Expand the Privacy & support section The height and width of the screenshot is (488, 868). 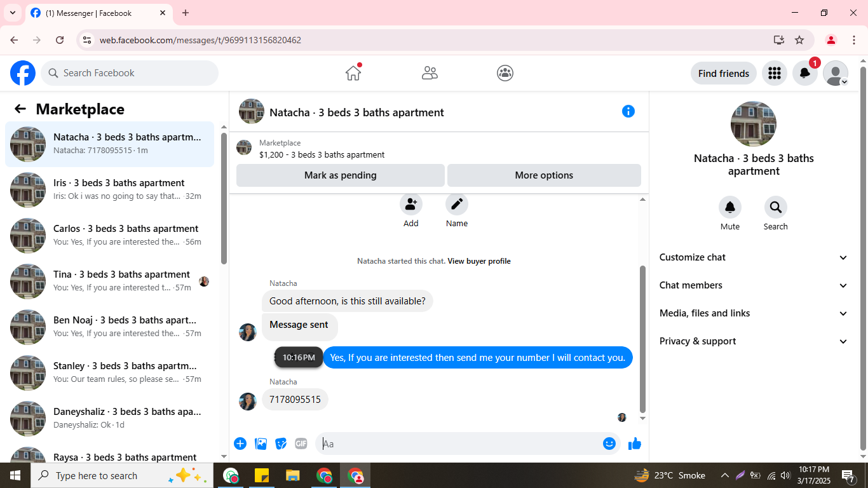(754, 341)
